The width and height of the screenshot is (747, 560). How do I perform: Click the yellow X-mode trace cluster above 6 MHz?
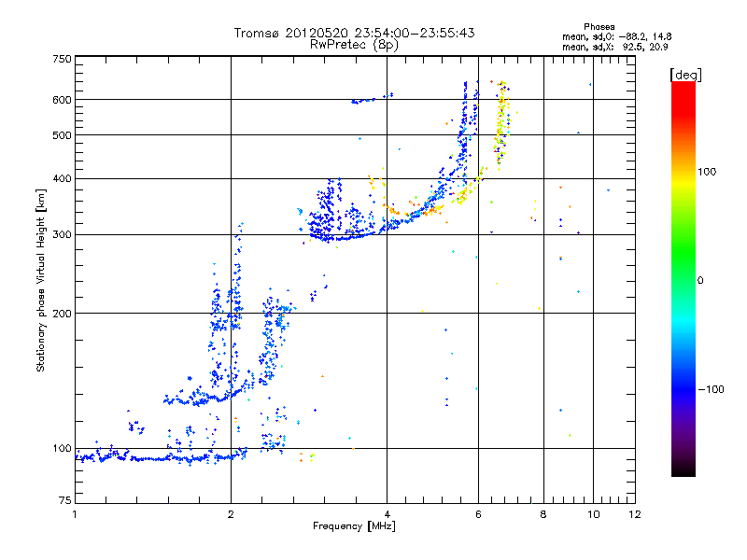point(501,124)
